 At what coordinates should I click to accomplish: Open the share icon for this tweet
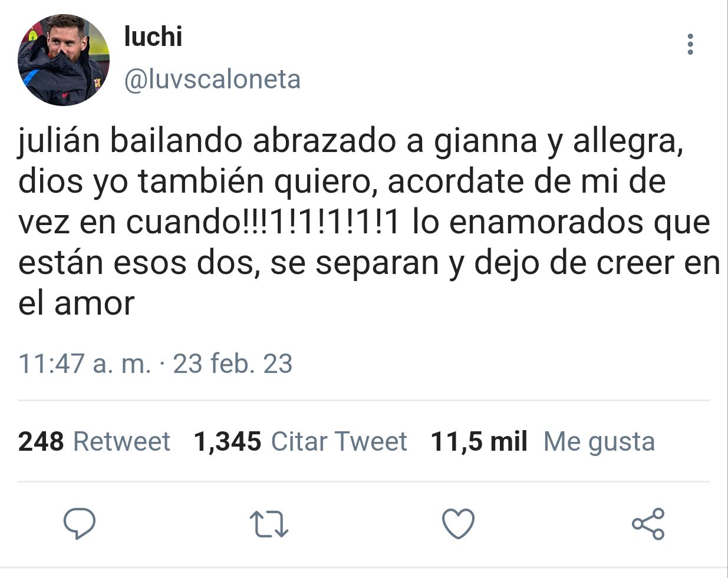coord(648,523)
